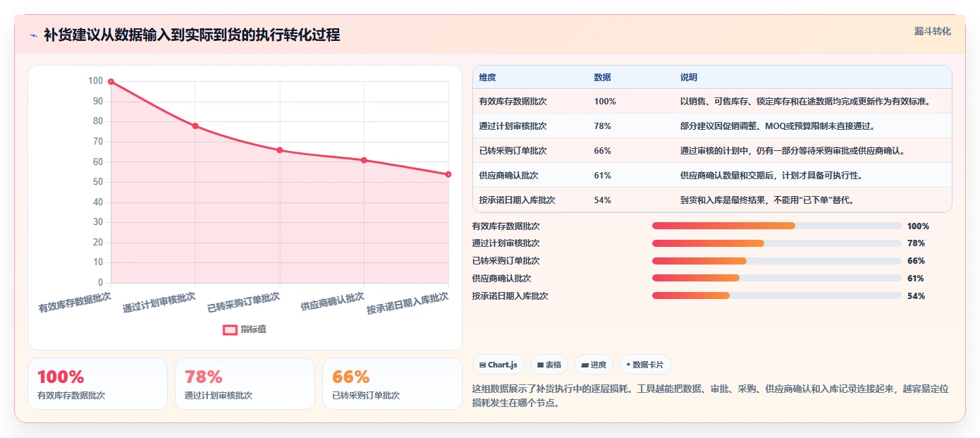Click the 有效库存数据批次 progress bar

point(777,226)
